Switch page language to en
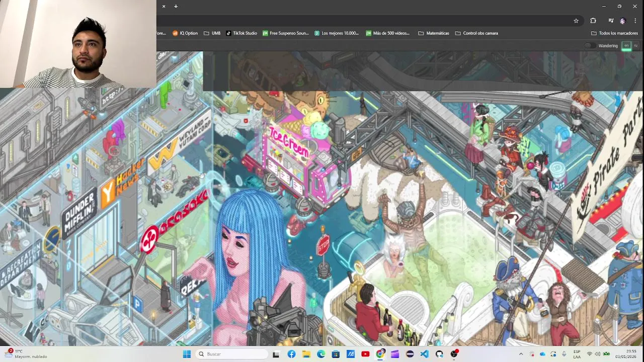644x362 pixels. tap(626, 46)
